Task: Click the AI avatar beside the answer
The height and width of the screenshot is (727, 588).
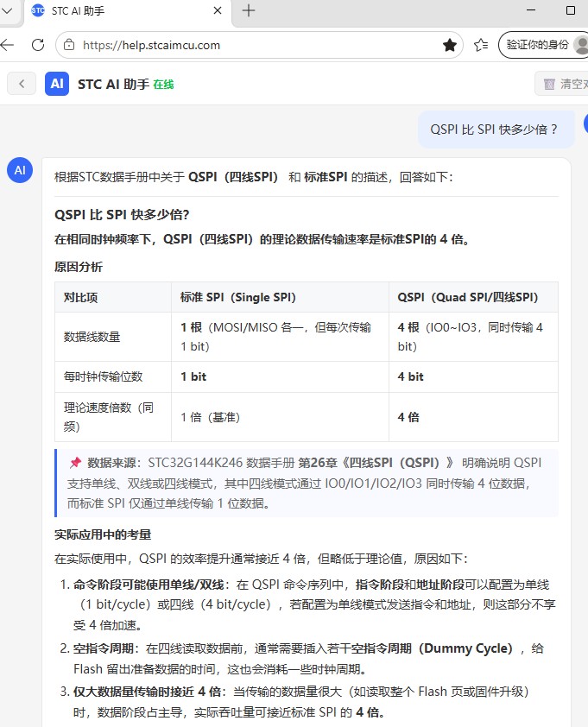Action: (x=20, y=170)
